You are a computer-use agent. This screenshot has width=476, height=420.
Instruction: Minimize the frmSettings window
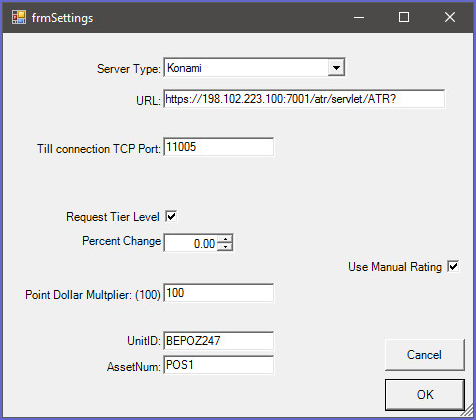click(359, 17)
